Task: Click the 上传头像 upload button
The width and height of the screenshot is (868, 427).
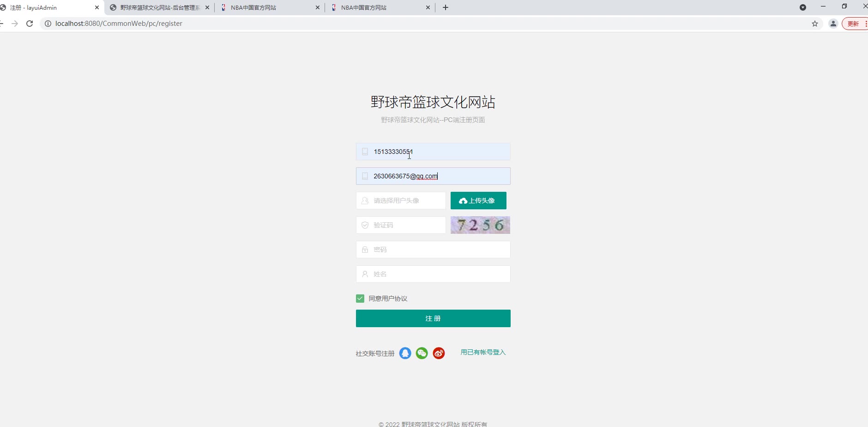Action: pos(478,201)
